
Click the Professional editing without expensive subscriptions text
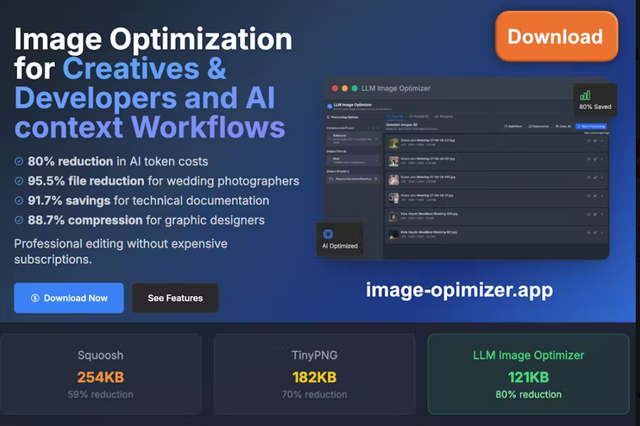click(x=121, y=251)
